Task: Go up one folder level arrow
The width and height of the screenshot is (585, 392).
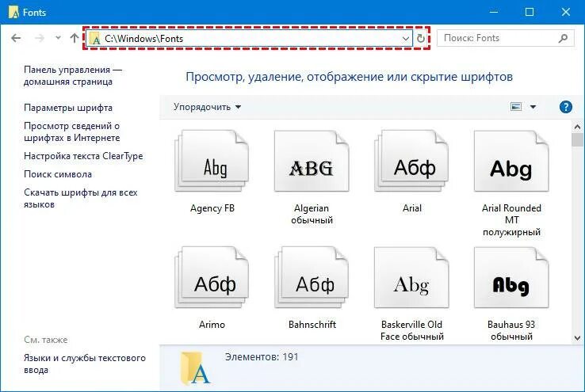Action: [x=75, y=38]
